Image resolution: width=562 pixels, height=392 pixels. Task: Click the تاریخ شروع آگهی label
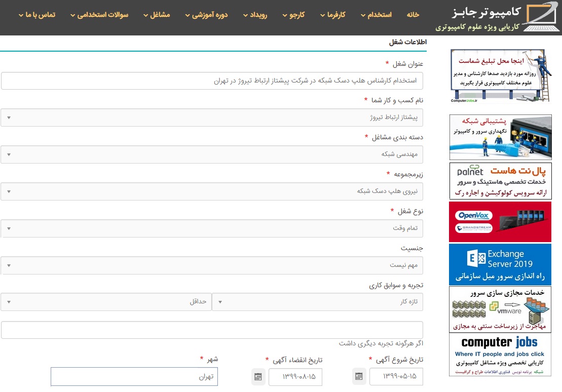399,360
